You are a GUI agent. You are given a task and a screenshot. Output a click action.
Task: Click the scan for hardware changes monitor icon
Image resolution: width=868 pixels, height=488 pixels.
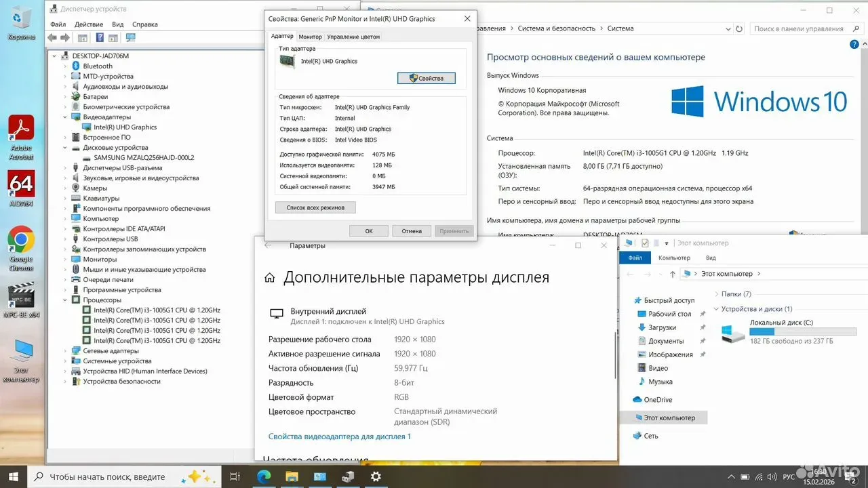[131, 38]
